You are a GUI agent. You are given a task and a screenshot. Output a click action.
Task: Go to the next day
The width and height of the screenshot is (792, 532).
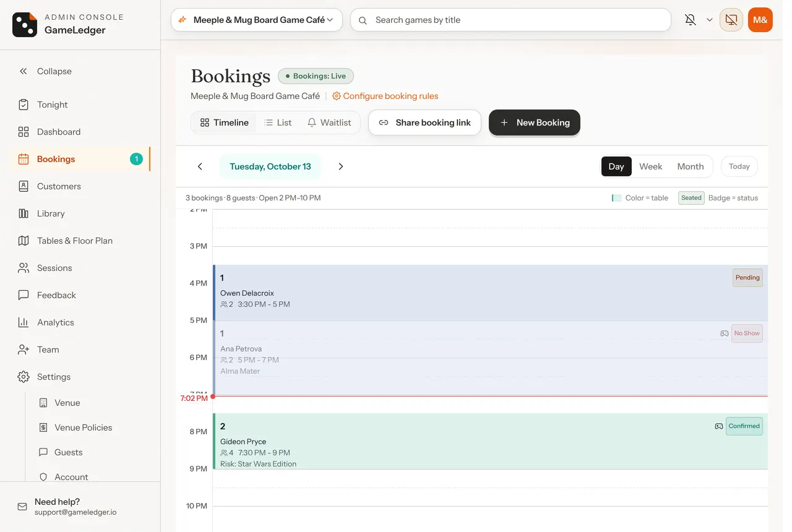tap(341, 166)
